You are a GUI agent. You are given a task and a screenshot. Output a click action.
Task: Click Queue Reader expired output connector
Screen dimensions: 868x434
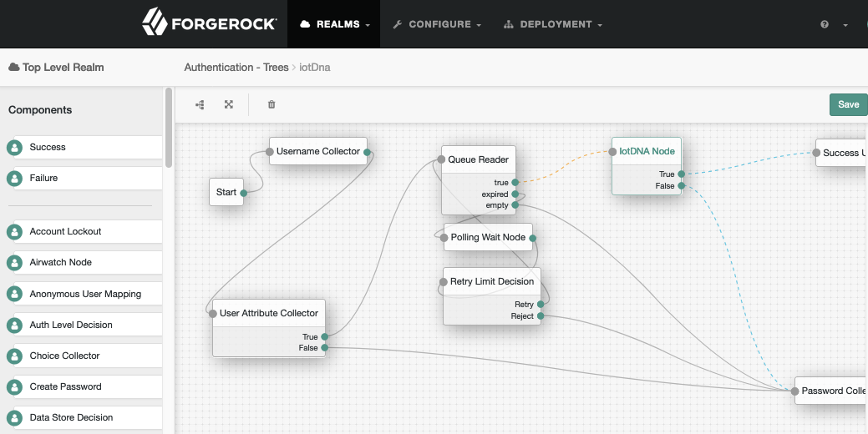(x=515, y=194)
